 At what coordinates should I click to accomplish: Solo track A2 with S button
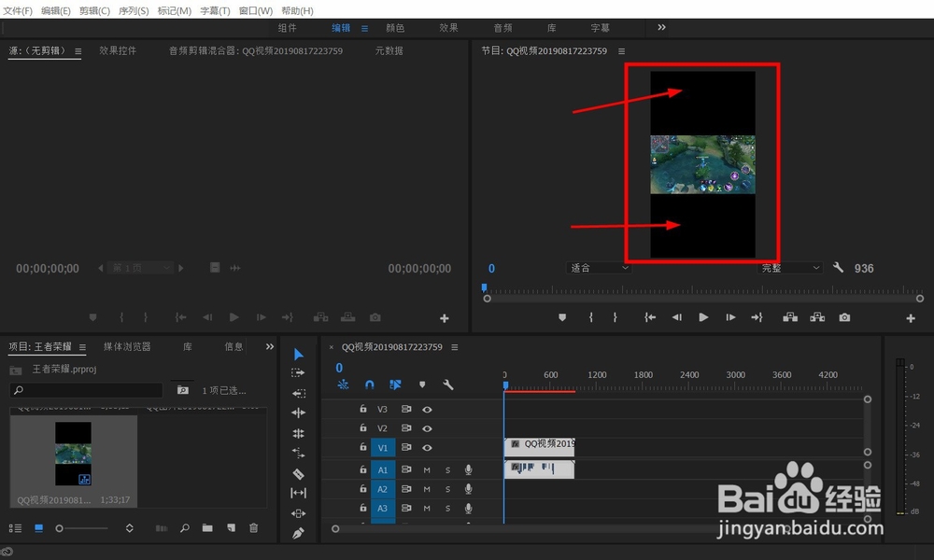coord(448,489)
